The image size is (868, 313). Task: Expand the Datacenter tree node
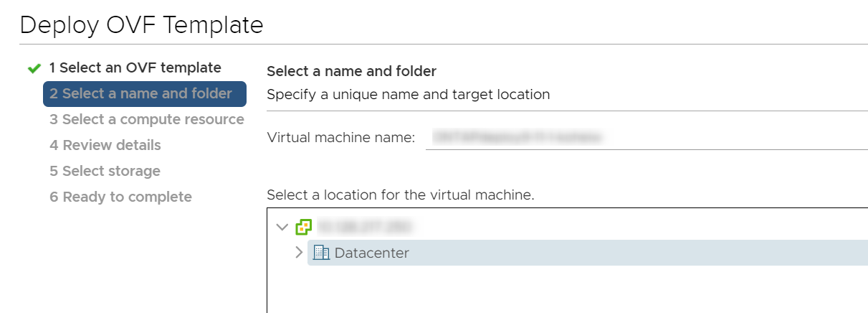[299, 253]
